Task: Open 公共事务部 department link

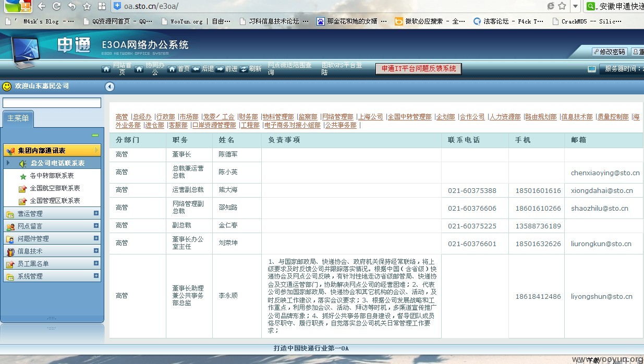Action: coord(341,125)
